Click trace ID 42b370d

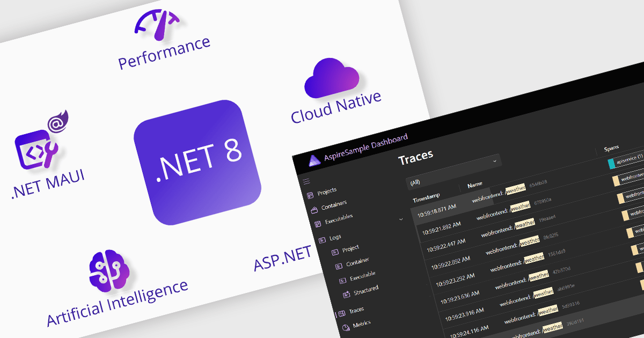[560, 270]
